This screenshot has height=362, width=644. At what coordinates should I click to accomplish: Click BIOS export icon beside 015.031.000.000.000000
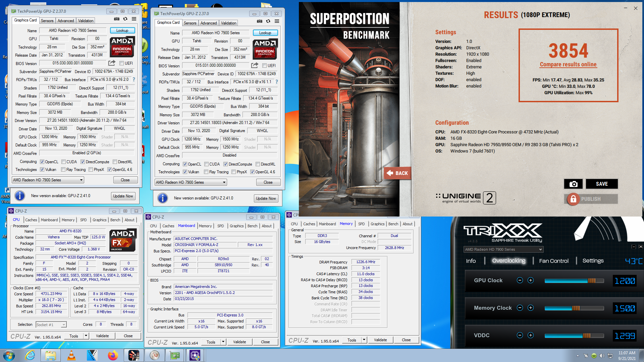click(x=255, y=65)
